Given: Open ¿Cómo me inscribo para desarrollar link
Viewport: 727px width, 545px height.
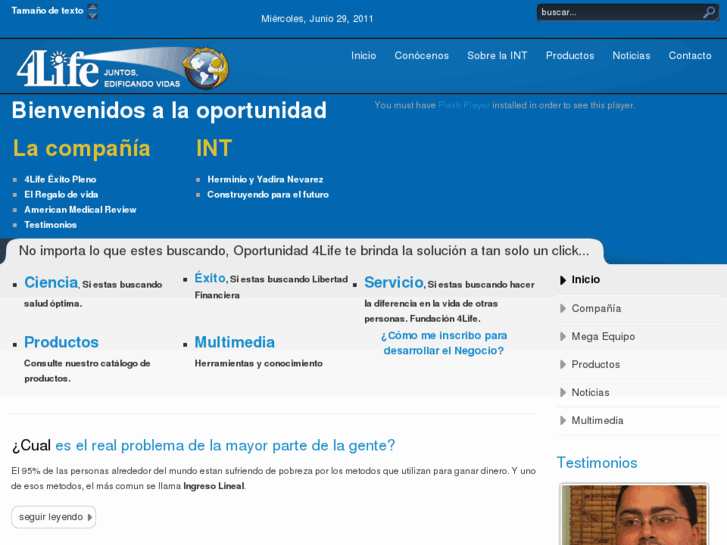Looking at the screenshot, I should tap(444, 343).
